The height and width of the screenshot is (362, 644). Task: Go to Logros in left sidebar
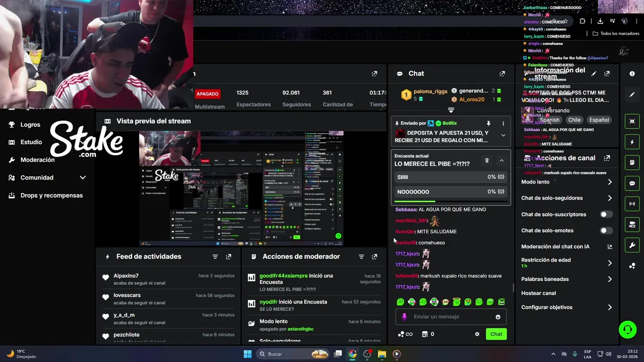pos(30,125)
